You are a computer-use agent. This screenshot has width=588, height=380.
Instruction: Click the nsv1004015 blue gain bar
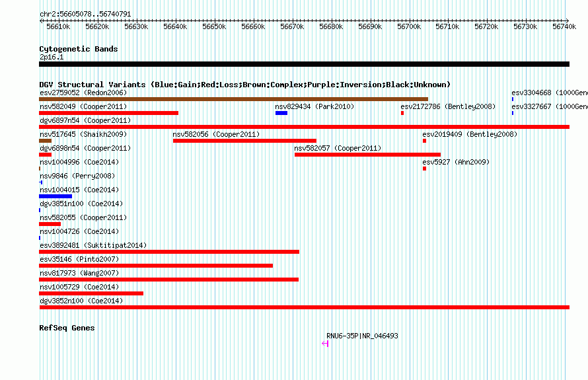pyautogui.click(x=55, y=196)
